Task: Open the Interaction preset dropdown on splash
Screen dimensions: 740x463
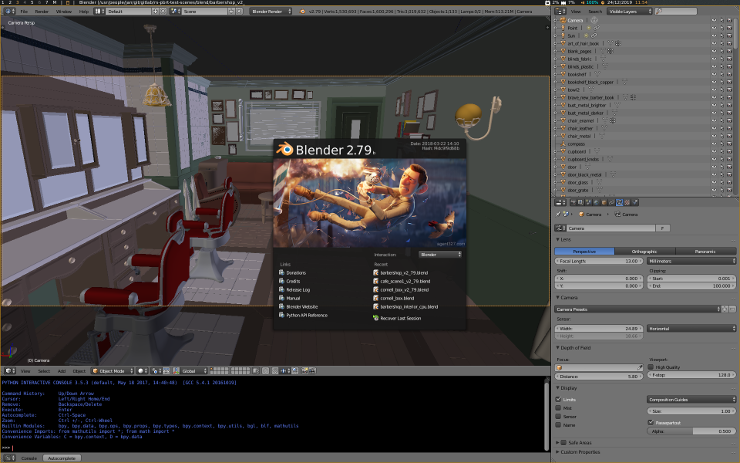Action: click(440, 254)
